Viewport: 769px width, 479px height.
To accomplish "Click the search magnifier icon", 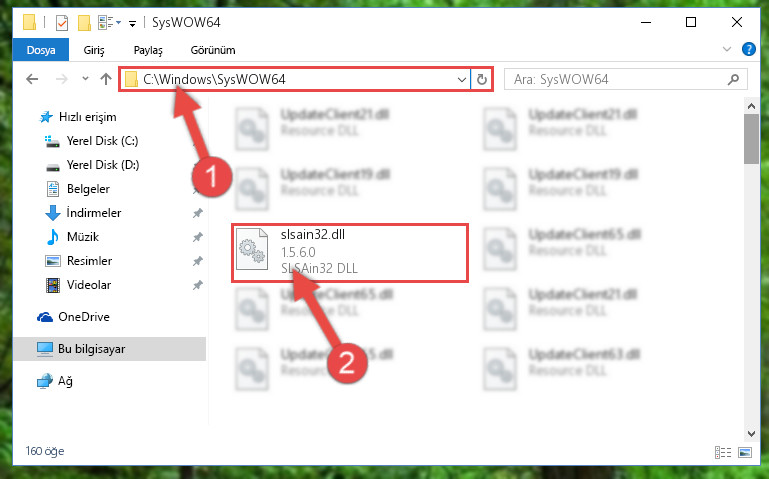I will (x=733, y=79).
